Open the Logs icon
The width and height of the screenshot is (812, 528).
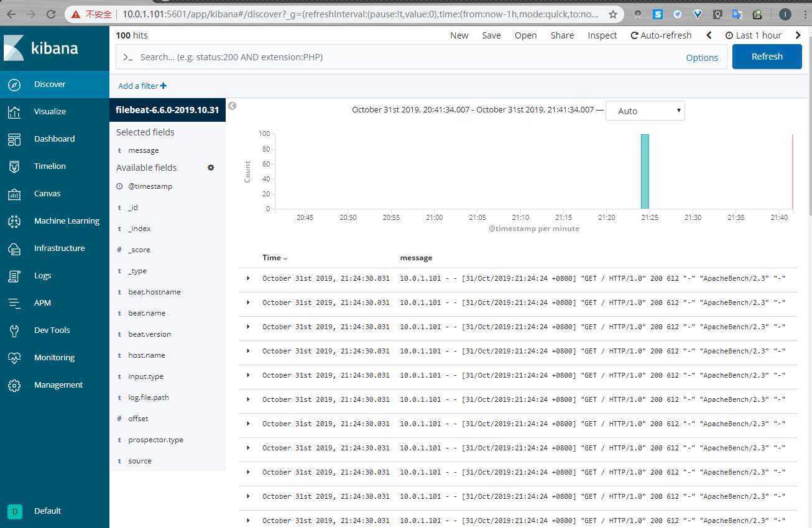[x=14, y=276]
